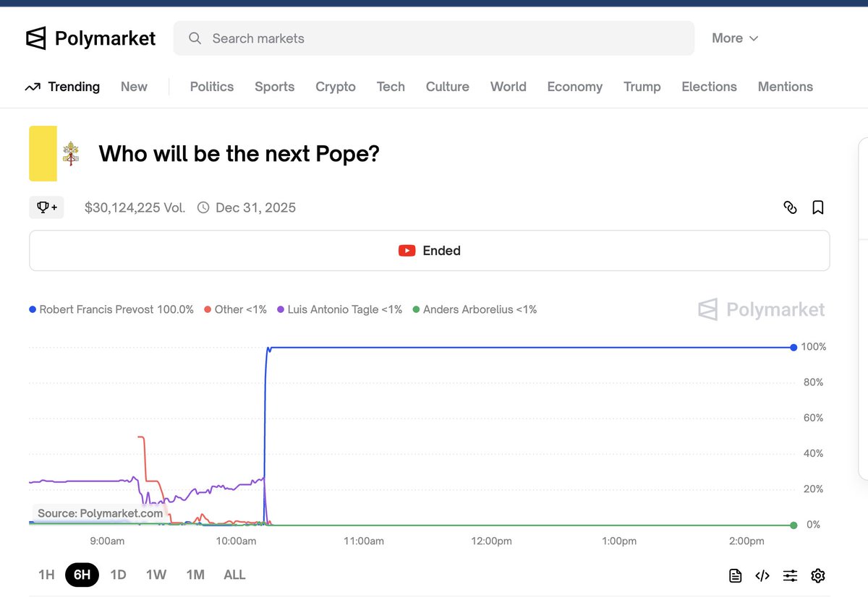Select the 1D chart range
Viewport: 868px width, 597px height.
tap(118, 575)
